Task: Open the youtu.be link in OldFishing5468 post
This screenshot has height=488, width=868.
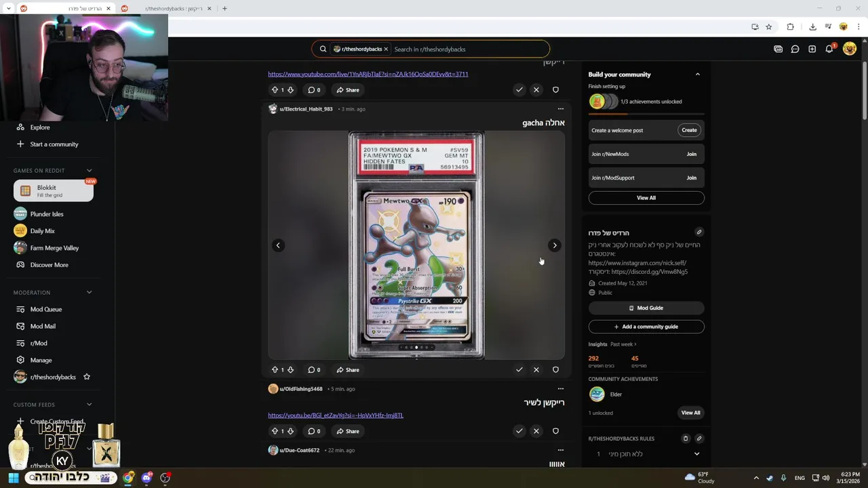Action: point(336,415)
